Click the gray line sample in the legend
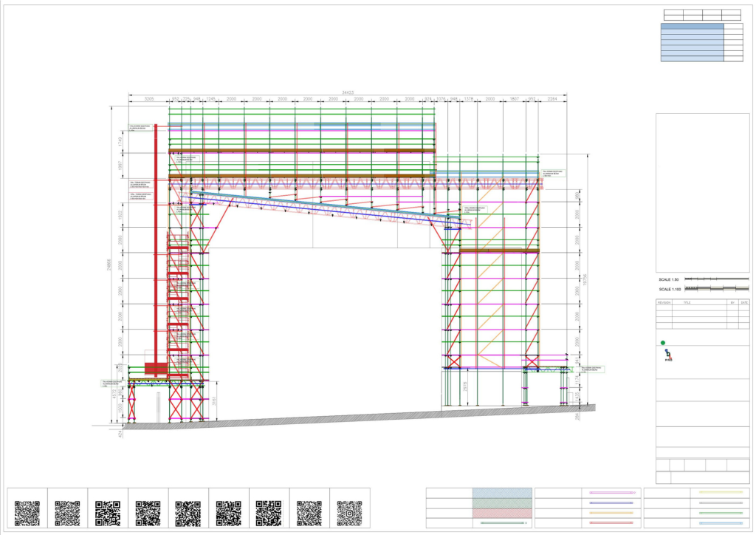This screenshot has width=756, height=535. [x=721, y=502]
